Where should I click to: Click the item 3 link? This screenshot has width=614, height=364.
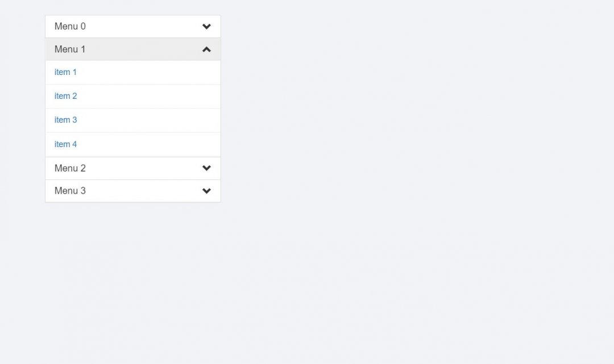coord(65,120)
